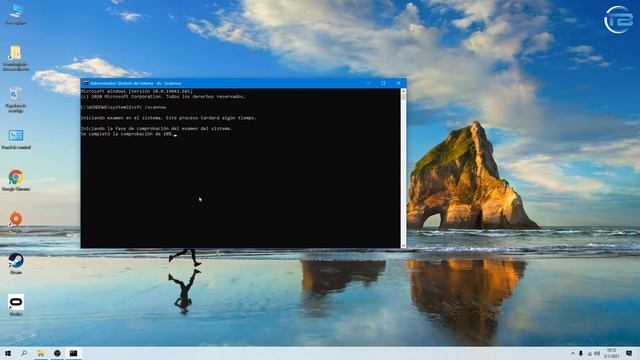Select the Command Prompt taskbar button
Image resolution: width=640 pixels, height=360 pixels.
click(73, 353)
